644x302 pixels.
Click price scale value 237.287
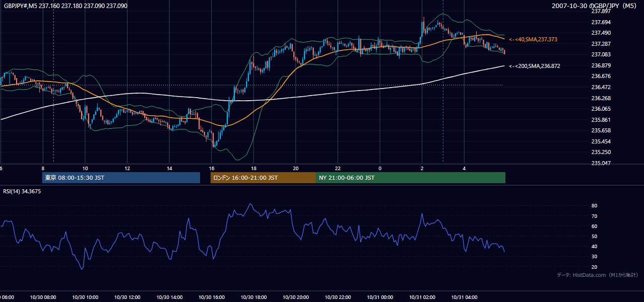coord(600,44)
